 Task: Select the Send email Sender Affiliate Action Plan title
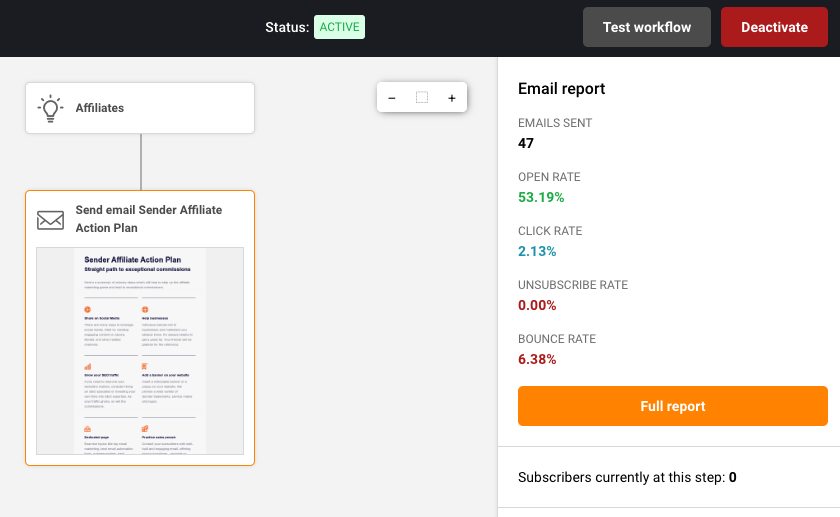pyautogui.click(x=149, y=219)
